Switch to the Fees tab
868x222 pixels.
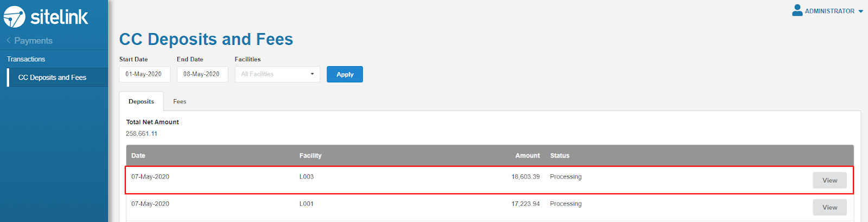[180, 101]
